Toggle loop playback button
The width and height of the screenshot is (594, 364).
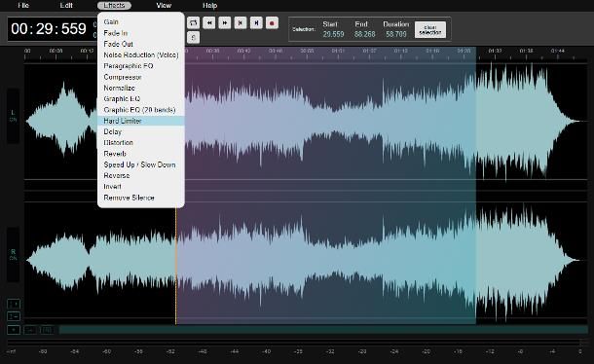click(x=193, y=23)
